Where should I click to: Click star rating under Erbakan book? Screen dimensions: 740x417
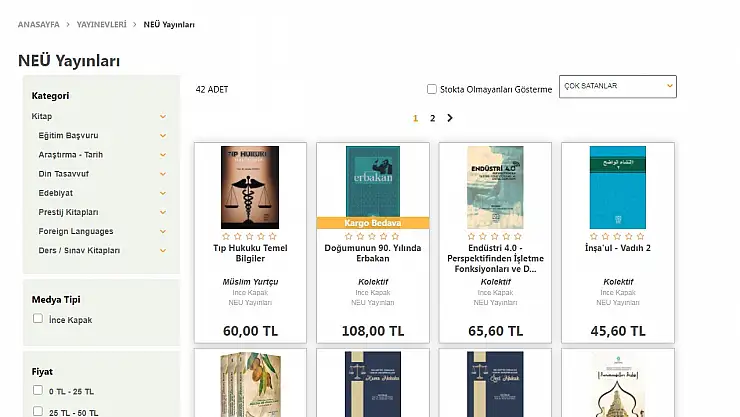(x=372, y=236)
